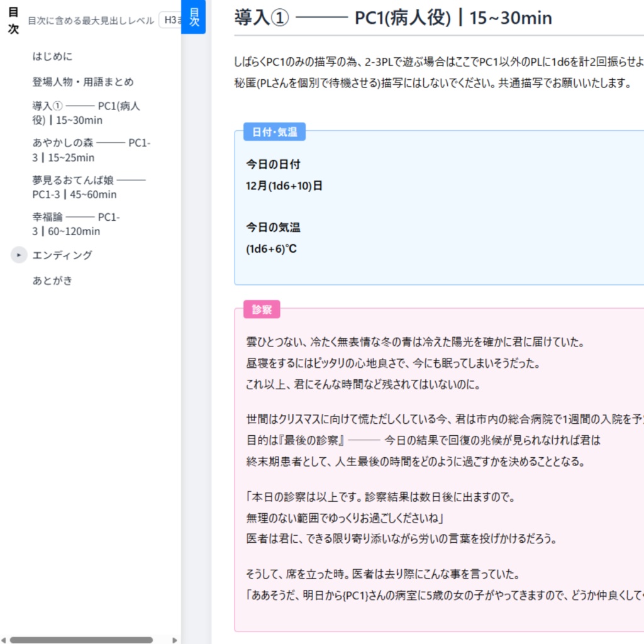Click the 目次 header at sidebar top
The height and width of the screenshot is (644, 644).
click(13, 19)
